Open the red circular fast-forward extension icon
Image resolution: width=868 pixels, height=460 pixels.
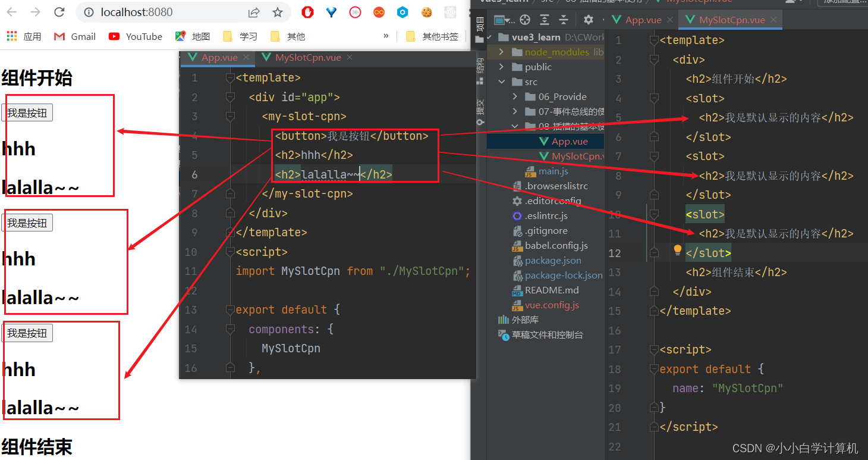click(355, 12)
